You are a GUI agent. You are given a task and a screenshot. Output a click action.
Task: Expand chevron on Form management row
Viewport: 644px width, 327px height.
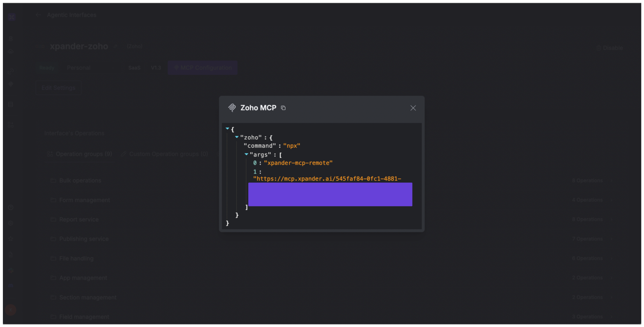(612, 200)
